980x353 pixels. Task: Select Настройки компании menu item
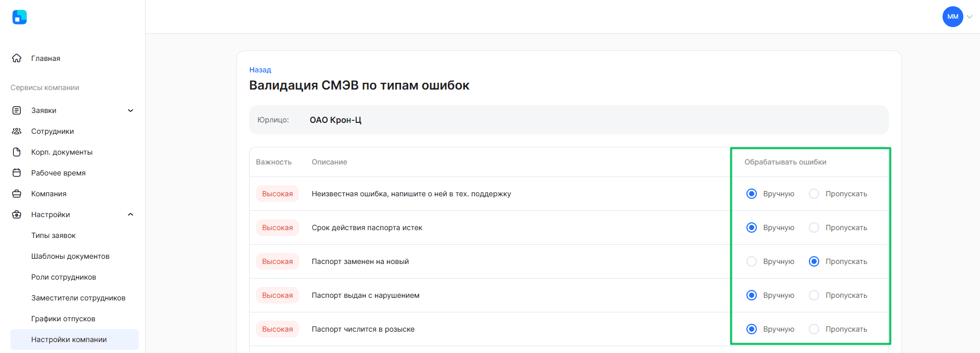(x=74, y=339)
